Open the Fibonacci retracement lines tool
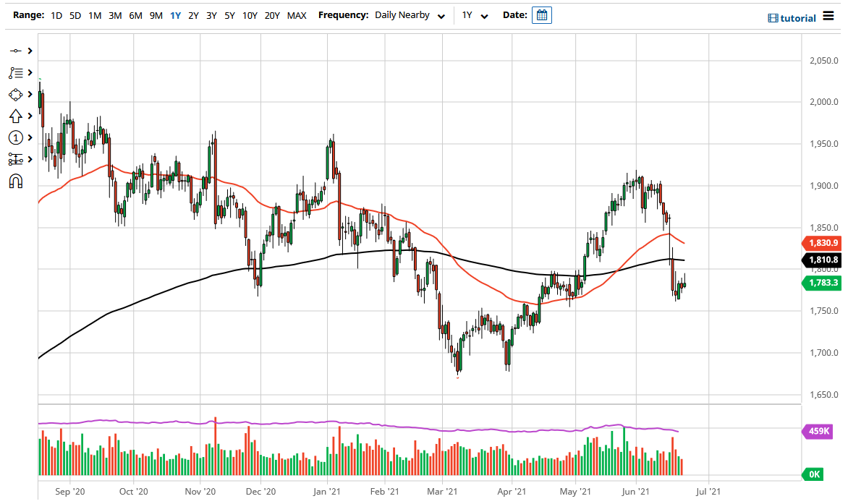Image resolution: width=848 pixels, height=504 pixels. coord(16,72)
